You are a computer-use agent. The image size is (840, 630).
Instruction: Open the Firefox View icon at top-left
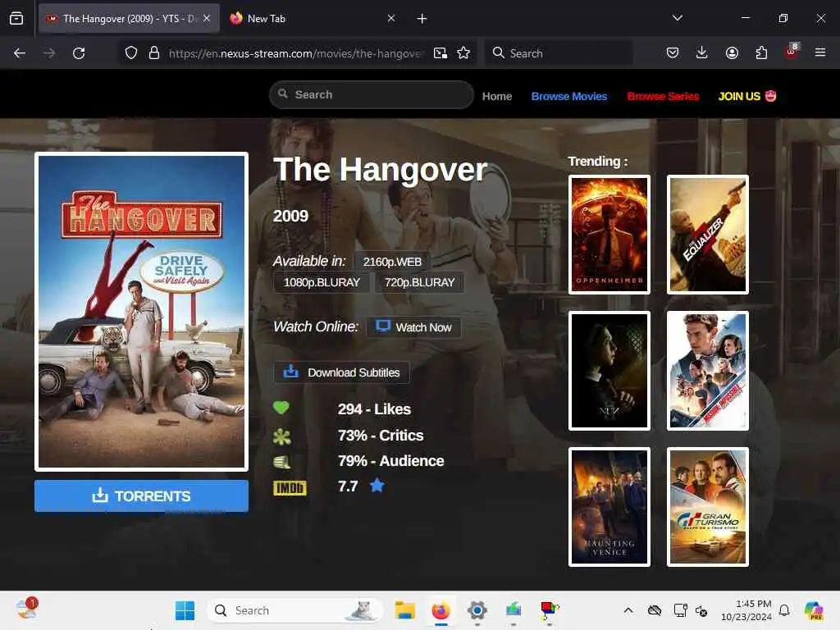pos(16,19)
